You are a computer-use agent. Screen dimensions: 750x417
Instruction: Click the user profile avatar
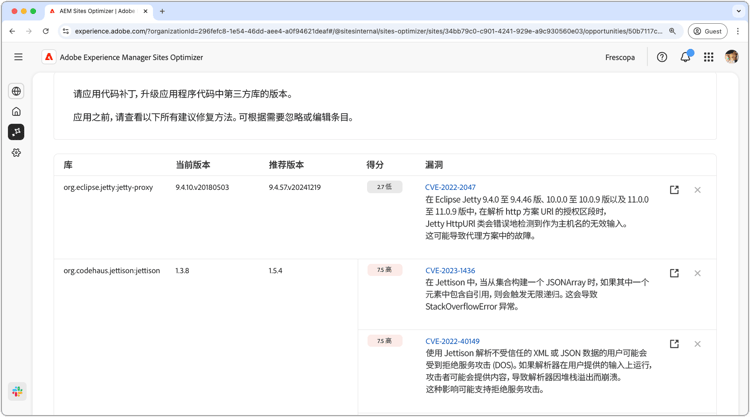coord(731,57)
